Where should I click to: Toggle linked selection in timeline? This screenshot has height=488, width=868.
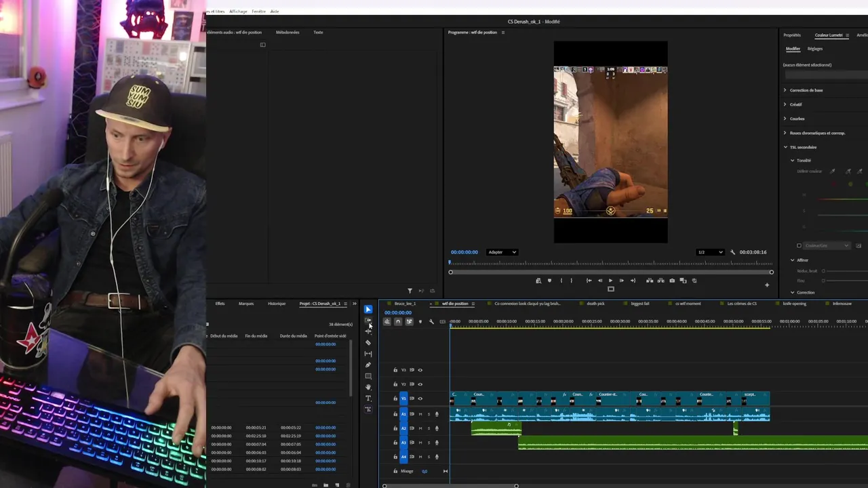click(409, 321)
